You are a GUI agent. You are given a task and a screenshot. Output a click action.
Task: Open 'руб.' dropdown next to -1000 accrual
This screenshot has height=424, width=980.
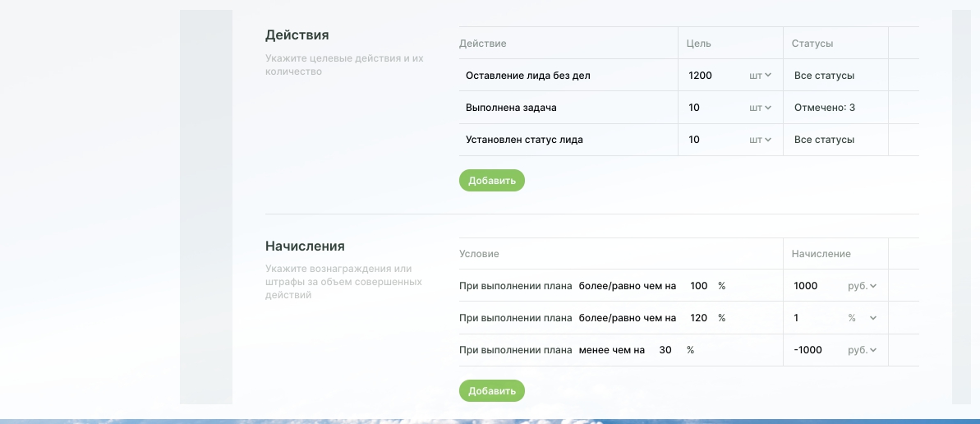coord(862,350)
